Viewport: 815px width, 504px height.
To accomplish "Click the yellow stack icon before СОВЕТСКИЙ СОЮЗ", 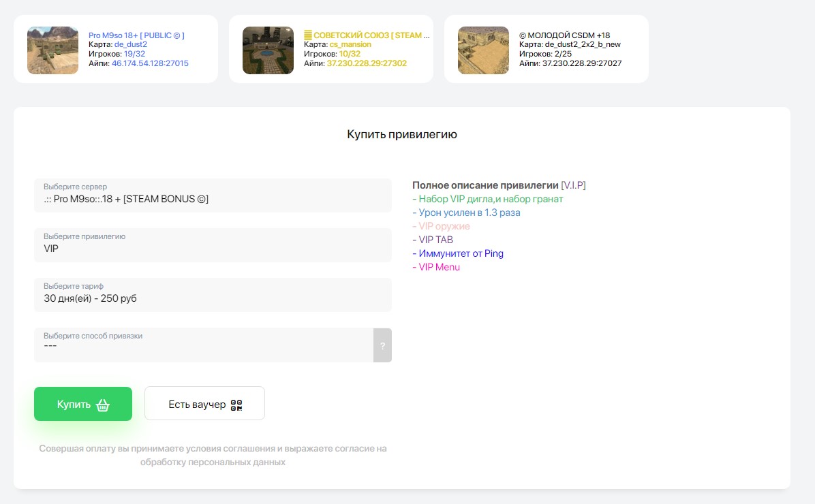I will 307,35.
